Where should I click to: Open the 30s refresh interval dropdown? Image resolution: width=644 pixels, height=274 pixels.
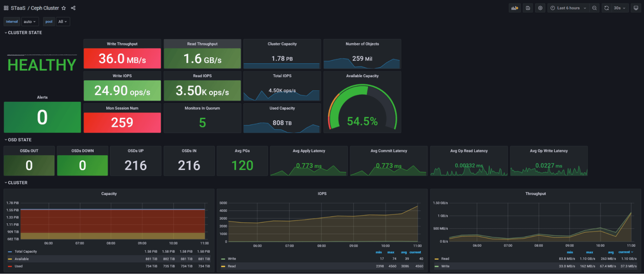(620, 8)
